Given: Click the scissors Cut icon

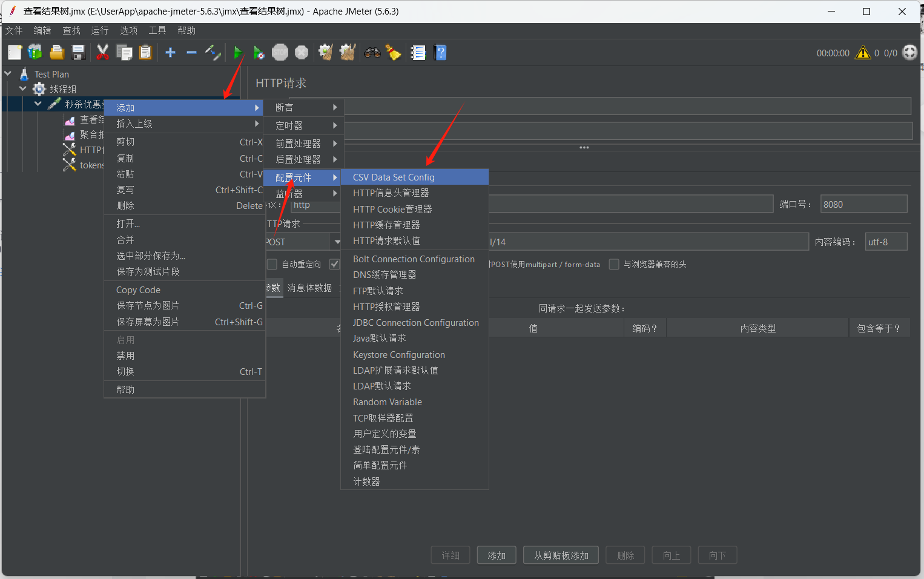Looking at the screenshot, I should coord(103,53).
